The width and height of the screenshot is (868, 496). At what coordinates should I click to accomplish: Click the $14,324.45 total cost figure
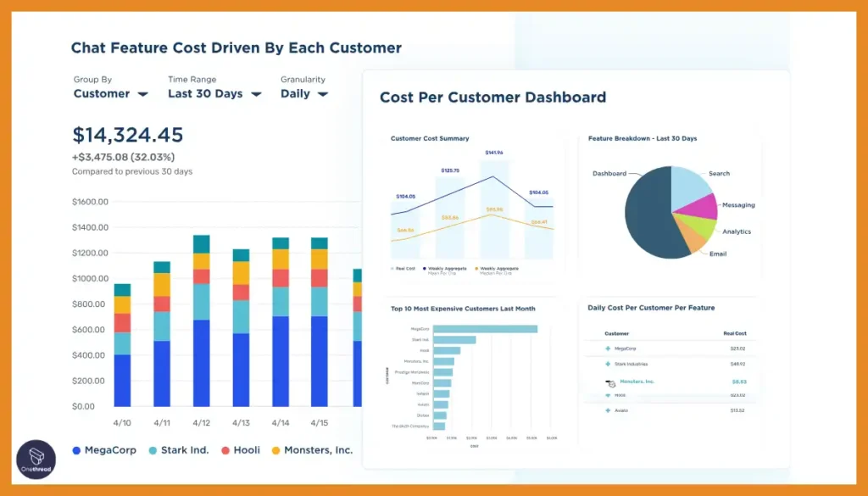tap(128, 135)
